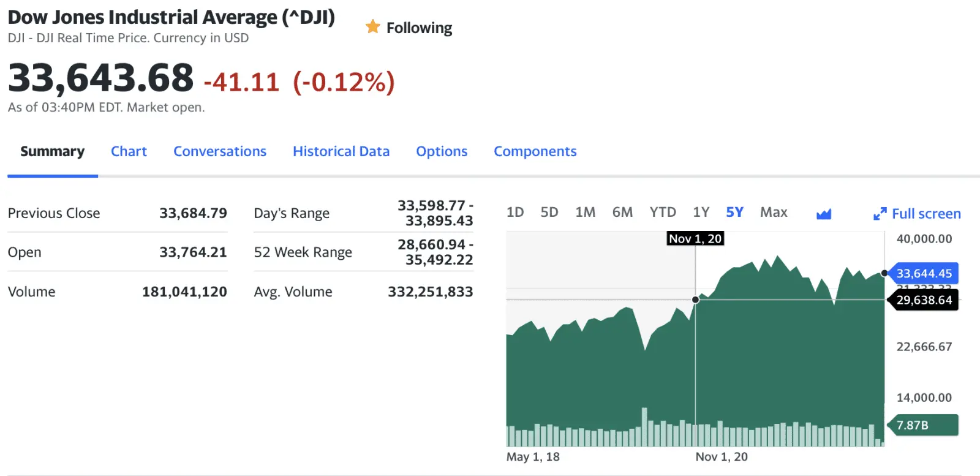Click the gold Following star icon
Viewport: 980px width, 476px height.
click(x=372, y=27)
